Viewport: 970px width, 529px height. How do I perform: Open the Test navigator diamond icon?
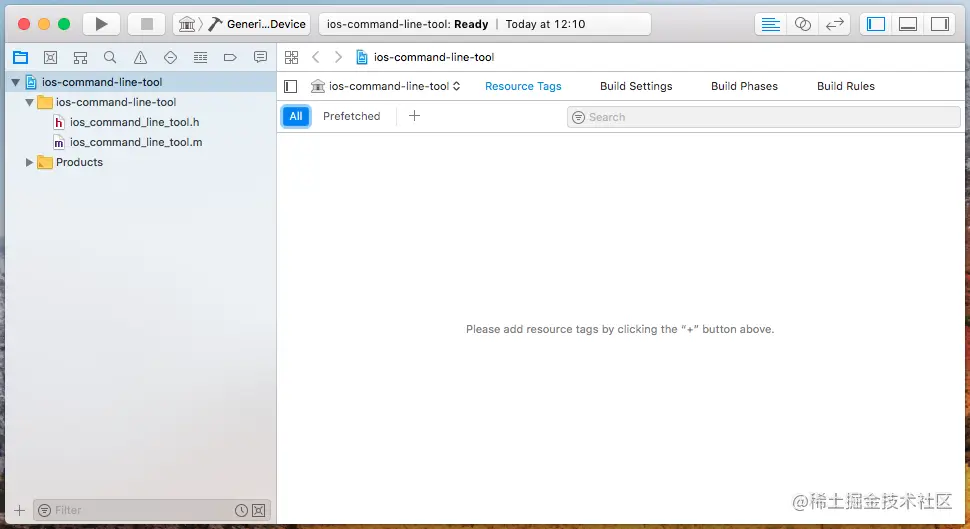tap(170, 58)
